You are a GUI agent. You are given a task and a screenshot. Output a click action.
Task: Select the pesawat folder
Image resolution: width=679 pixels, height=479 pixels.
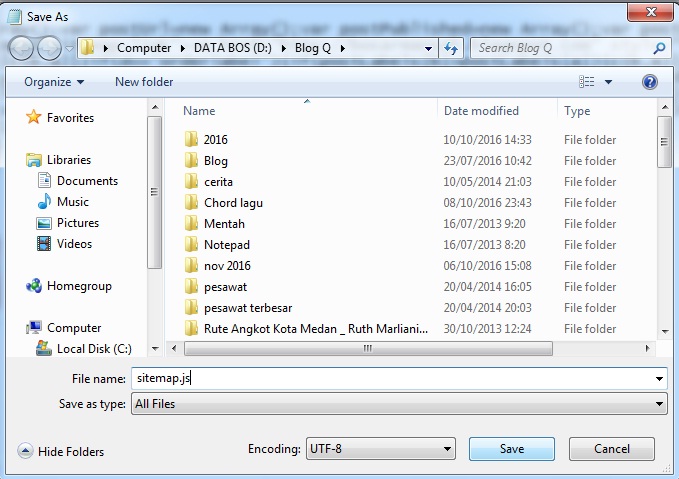coord(225,287)
